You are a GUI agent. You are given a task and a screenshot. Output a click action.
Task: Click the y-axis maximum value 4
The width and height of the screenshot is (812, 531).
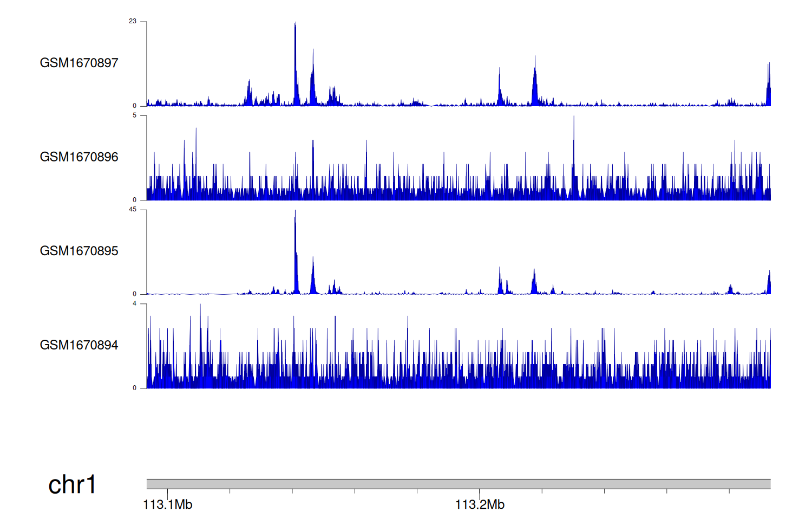[x=135, y=303]
